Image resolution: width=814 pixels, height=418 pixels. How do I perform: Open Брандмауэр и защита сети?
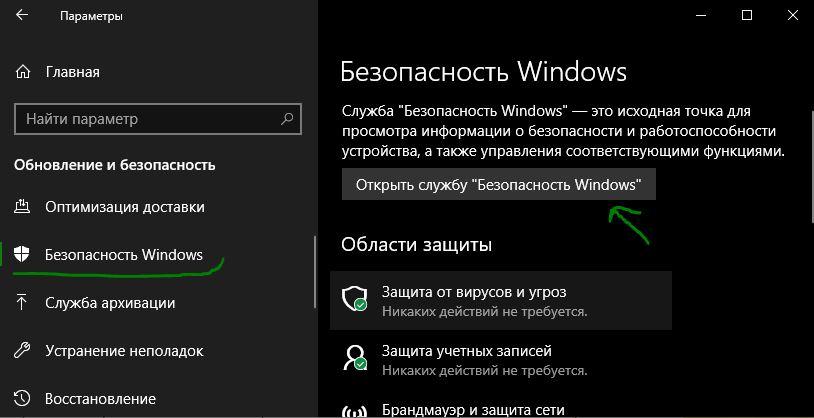(472, 409)
